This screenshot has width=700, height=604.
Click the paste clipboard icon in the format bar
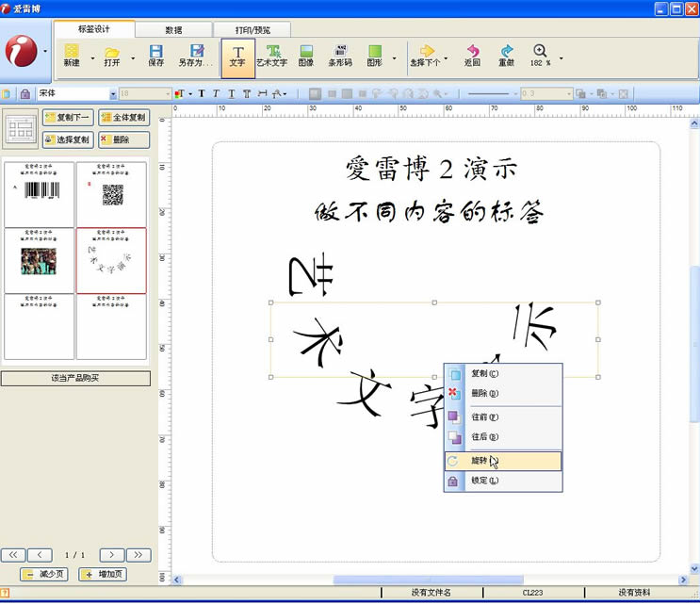pyautogui.click(x=7, y=93)
